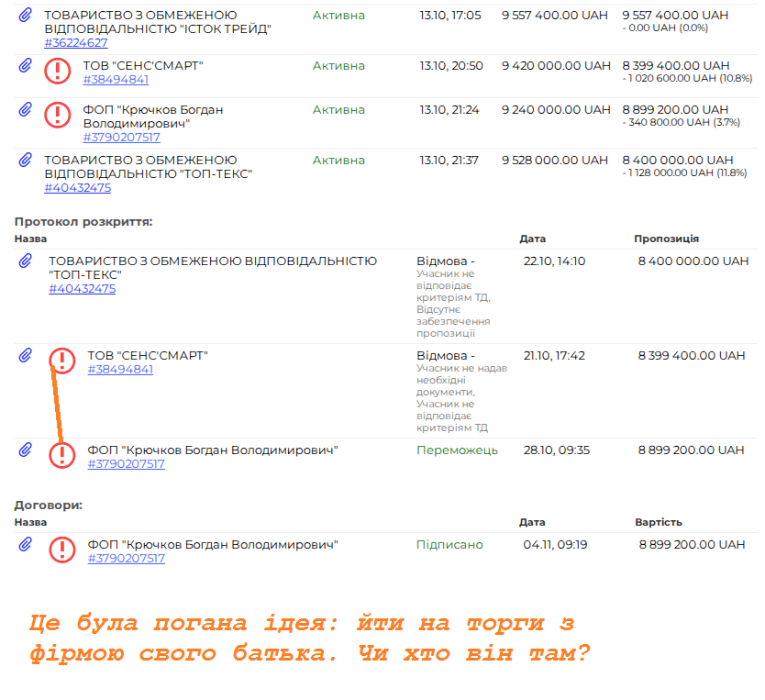Click paperclip icon beside ІСТОК ТРЕЙД active bid

pos(26,16)
